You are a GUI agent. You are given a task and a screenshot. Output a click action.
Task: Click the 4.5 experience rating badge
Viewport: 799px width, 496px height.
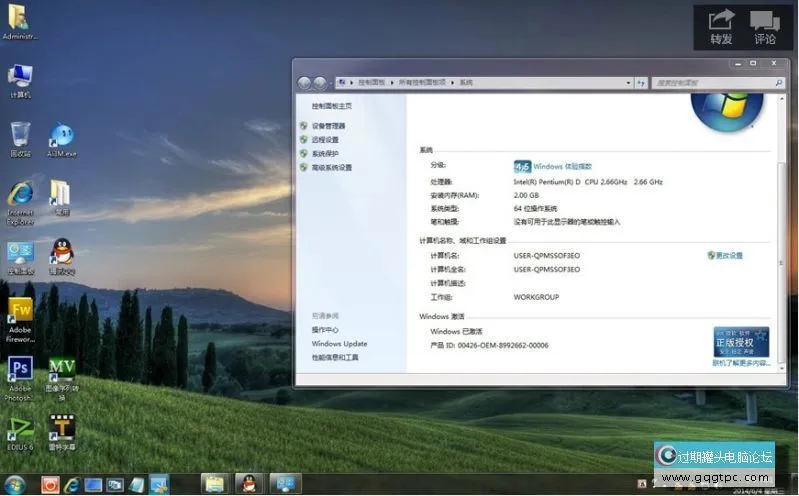[522, 166]
